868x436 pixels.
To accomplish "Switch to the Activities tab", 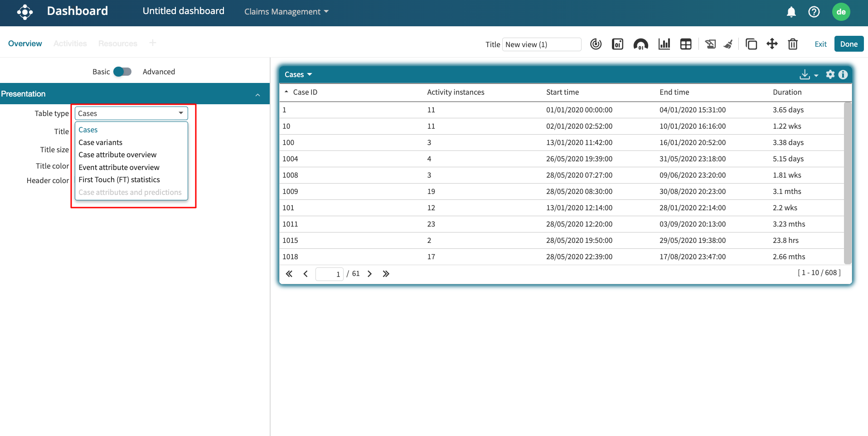I will click(x=70, y=44).
